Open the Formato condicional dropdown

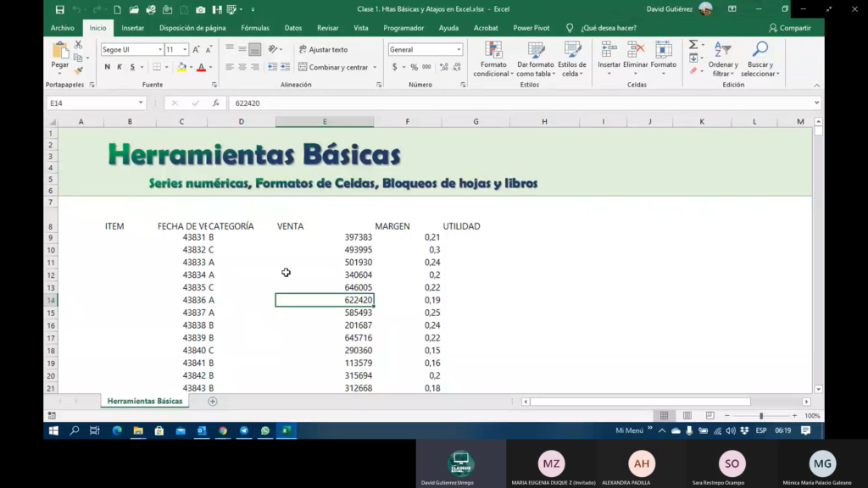[x=492, y=58]
